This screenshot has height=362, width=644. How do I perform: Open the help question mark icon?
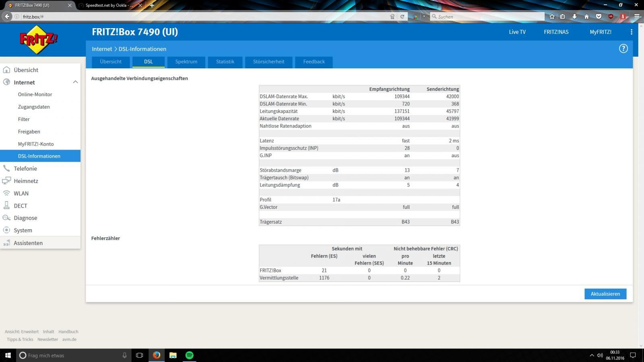point(623,49)
